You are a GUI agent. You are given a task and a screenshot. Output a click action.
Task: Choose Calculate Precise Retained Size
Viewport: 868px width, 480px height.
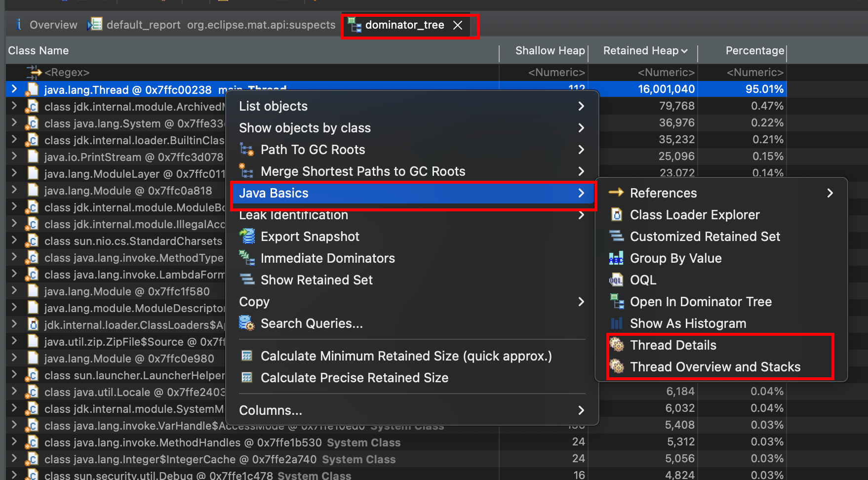tap(355, 377)
